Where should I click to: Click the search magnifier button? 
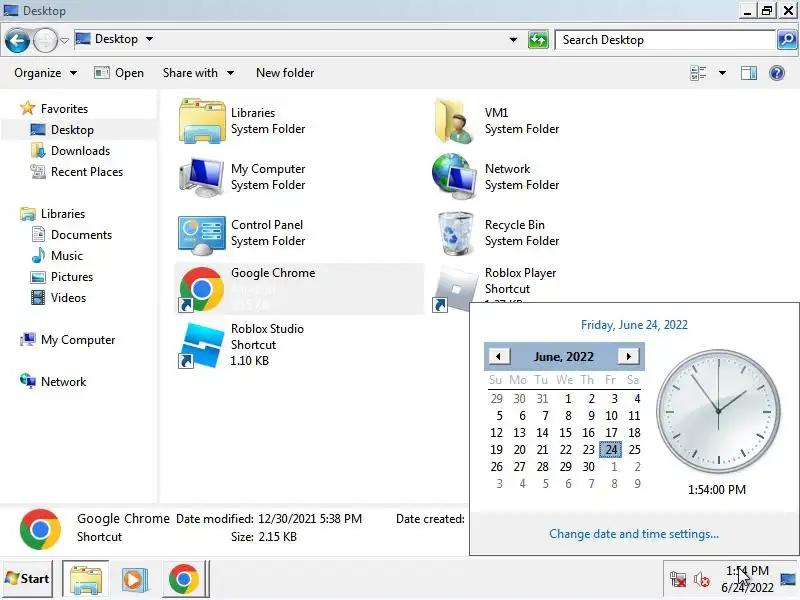tap(786, 40)
